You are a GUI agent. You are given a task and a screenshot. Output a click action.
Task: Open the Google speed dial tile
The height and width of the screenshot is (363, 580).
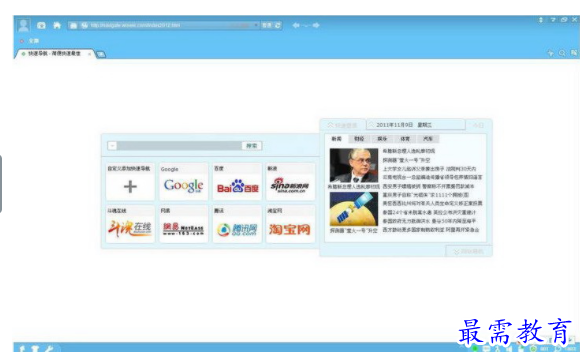point(183,182)
